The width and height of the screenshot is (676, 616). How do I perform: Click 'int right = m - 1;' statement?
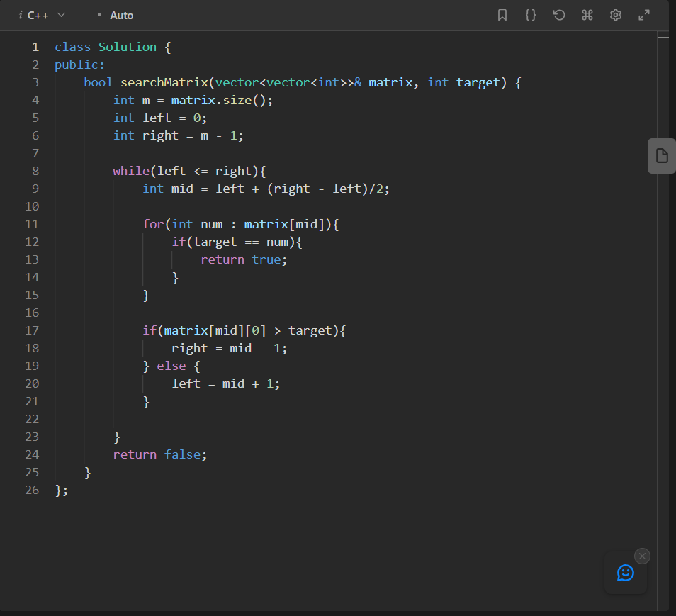(x=178, y=135)
